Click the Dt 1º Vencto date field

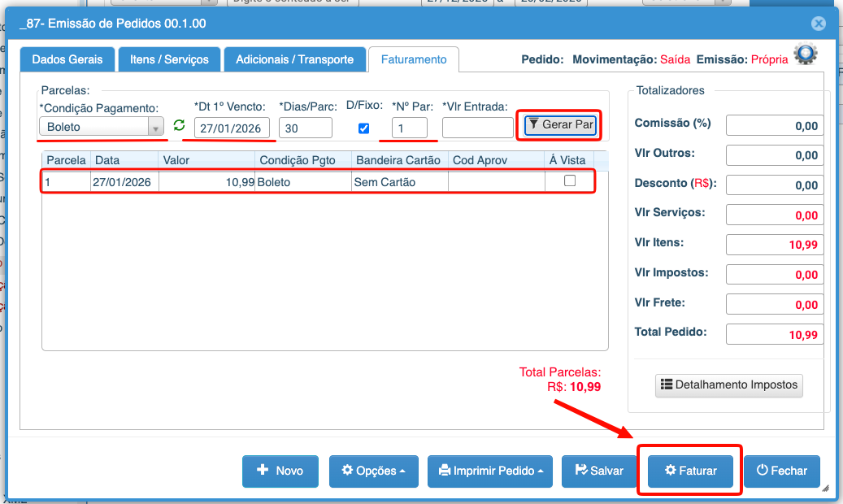click(232, 128)
